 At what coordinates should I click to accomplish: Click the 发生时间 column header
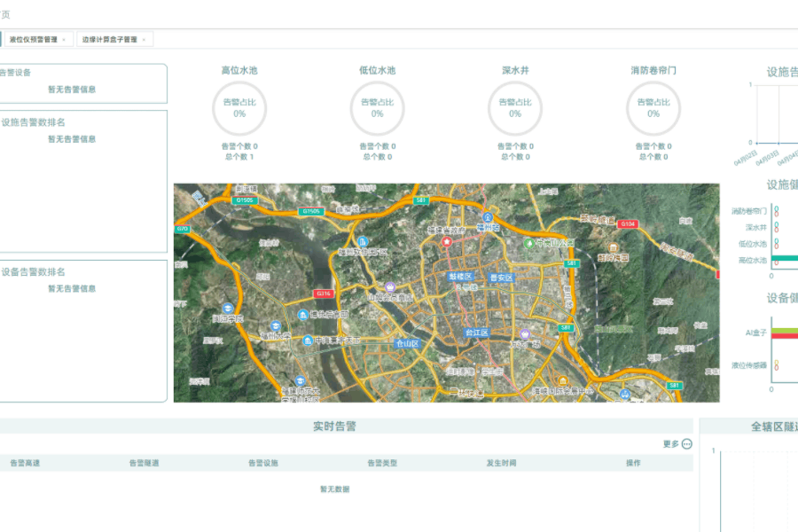click(x=501, y=463)
